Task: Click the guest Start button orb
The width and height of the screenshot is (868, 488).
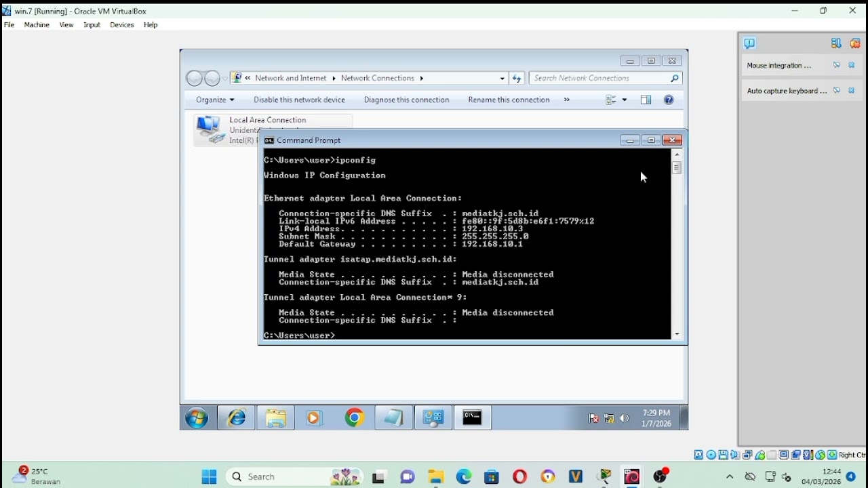Action: click(197, 419)
